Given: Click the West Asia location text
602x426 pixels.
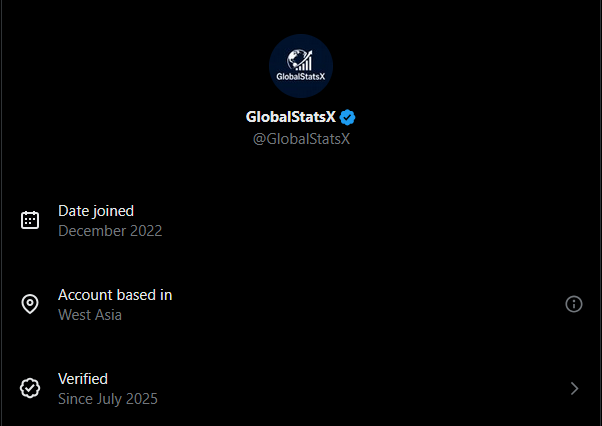Looking at the screenshot, I should pos(90,314).
